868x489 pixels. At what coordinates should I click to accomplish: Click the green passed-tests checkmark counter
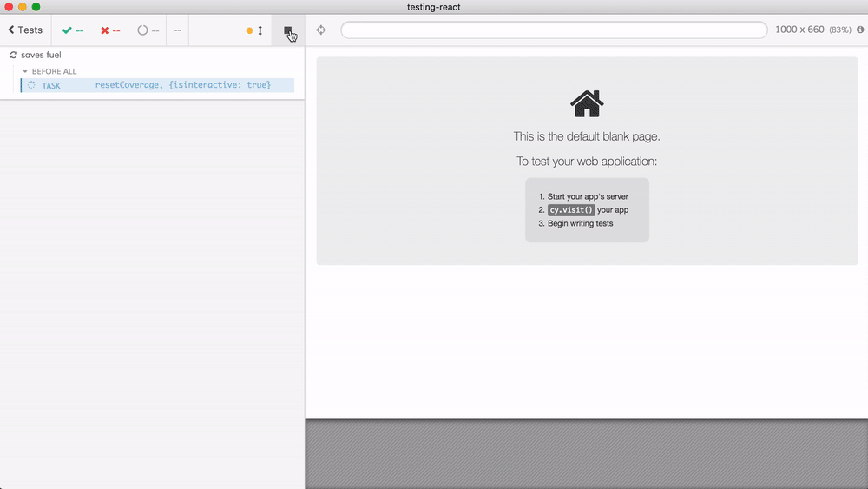click(73, 30)
